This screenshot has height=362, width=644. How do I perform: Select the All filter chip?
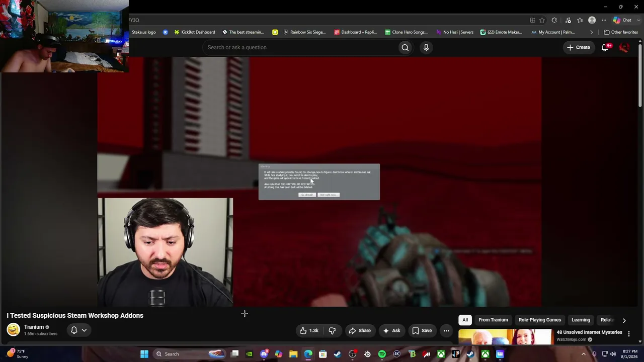tap(465, 320)
